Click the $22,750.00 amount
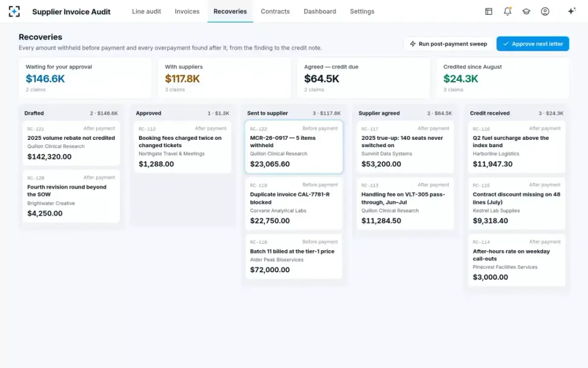This screenshot has height=368, width=588. tap(270, 221)
